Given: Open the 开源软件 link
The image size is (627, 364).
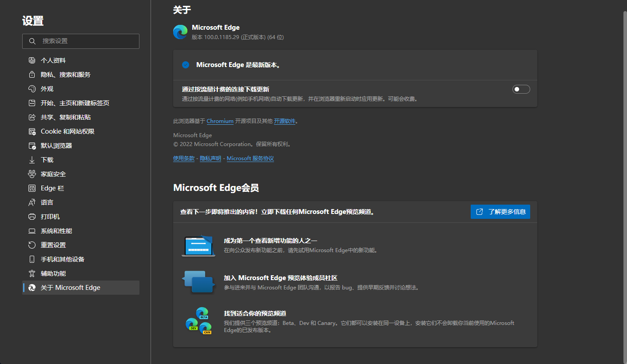Looking at the screenshot, I should 285,121.
